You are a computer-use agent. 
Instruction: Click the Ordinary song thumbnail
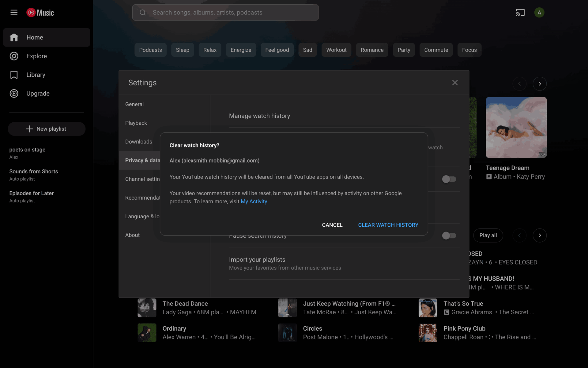[147, 333]
